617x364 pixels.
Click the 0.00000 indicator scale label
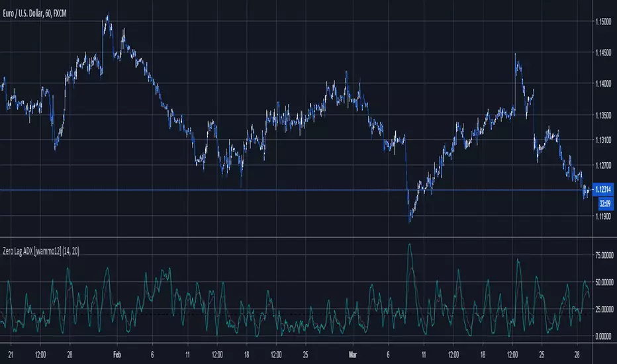coord(604,336)
